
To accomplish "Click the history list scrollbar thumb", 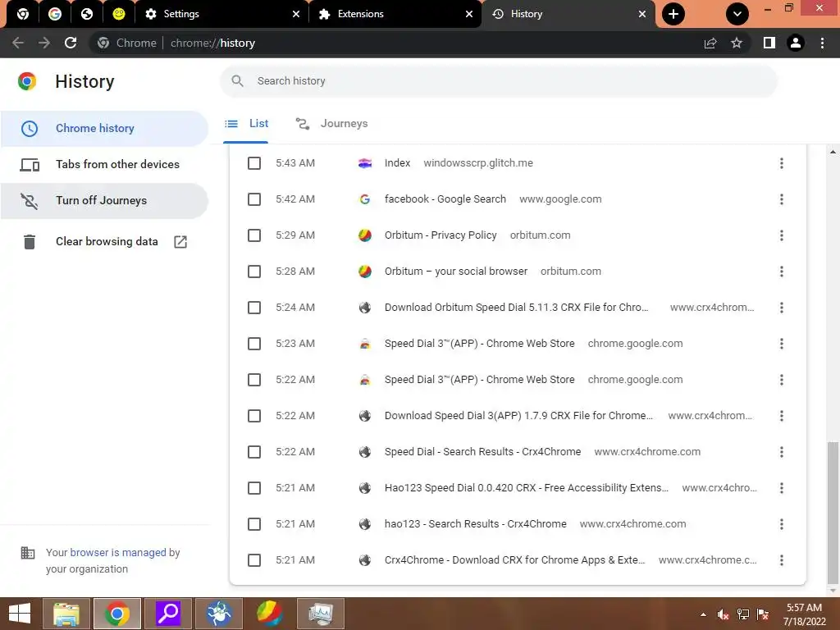I will 832,513.
